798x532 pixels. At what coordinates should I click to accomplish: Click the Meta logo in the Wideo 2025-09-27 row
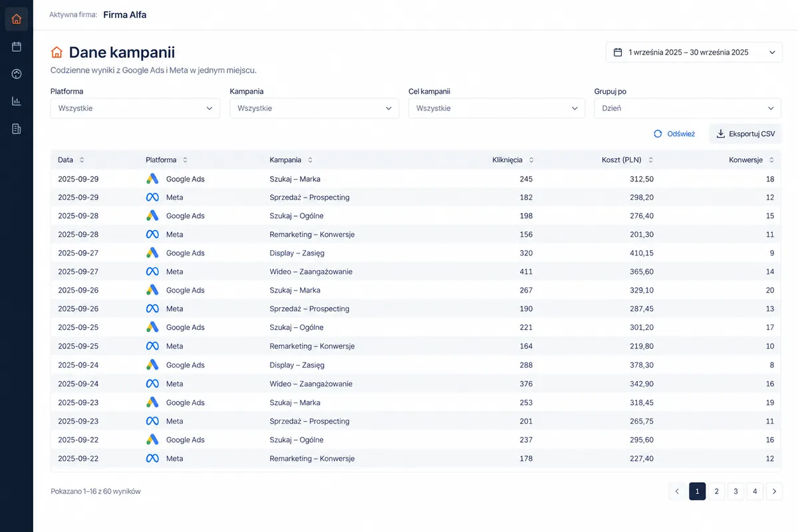152,271
